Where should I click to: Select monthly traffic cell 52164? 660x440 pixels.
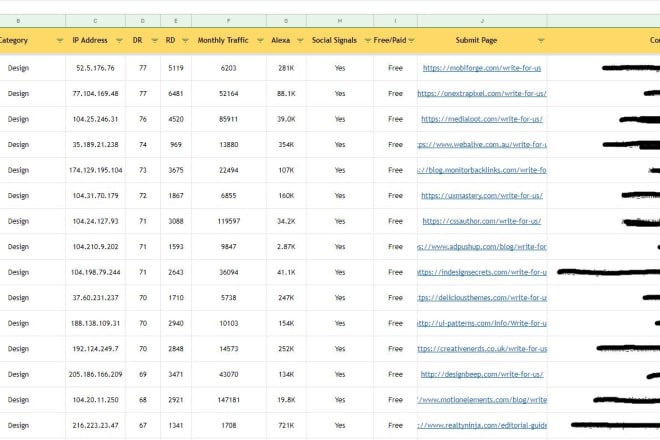tap(229, 93)
